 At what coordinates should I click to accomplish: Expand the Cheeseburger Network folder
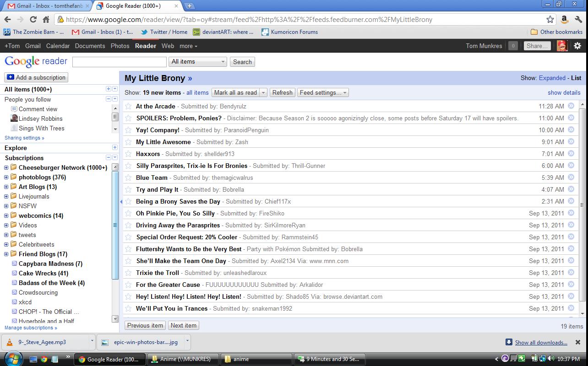tap(6, 167)
